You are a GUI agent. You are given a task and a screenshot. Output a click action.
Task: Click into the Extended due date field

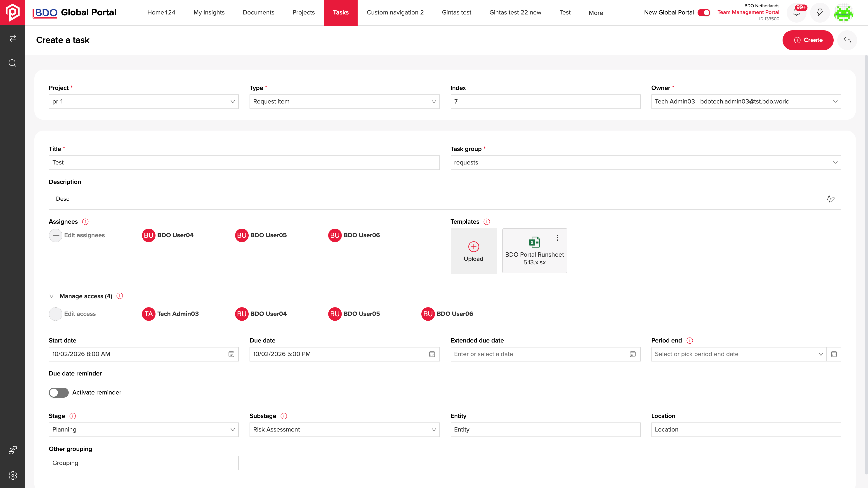[545, 354]
